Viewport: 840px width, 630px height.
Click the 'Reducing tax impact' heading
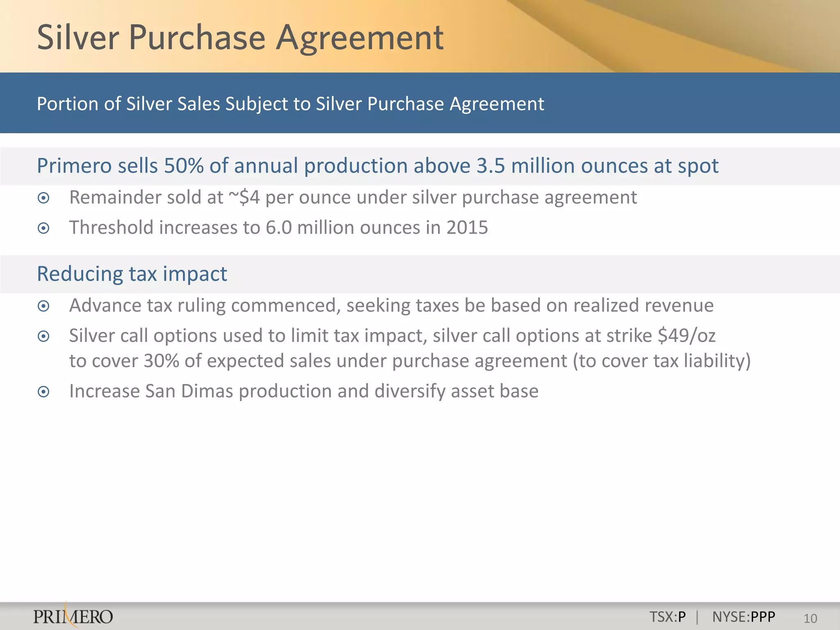pyautogui.click(x=132, y=274)
